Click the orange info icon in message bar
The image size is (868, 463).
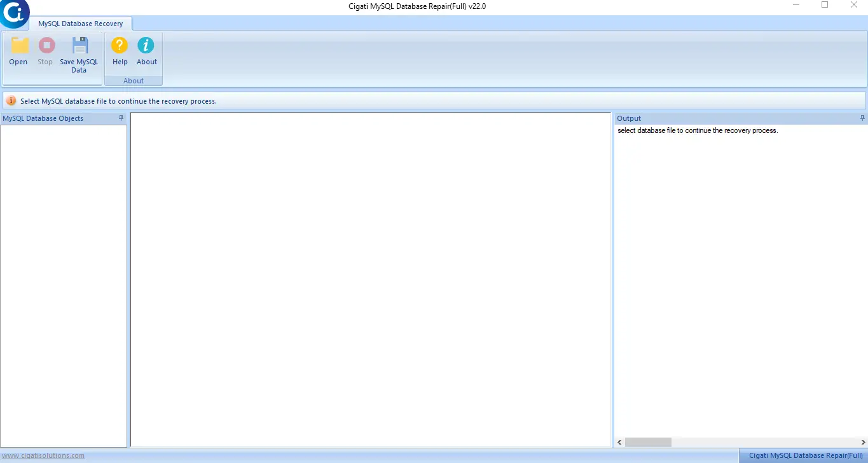point(11,100)
